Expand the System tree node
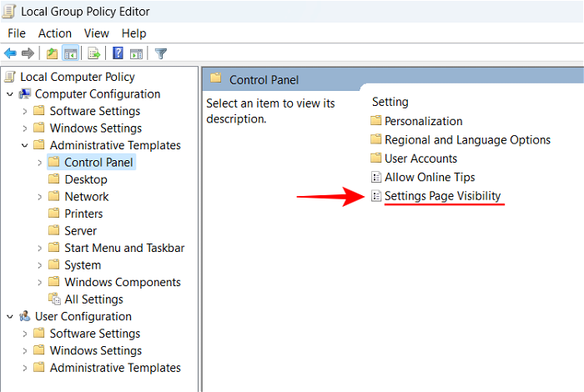The image size is (584, 392). coord(39,265)
